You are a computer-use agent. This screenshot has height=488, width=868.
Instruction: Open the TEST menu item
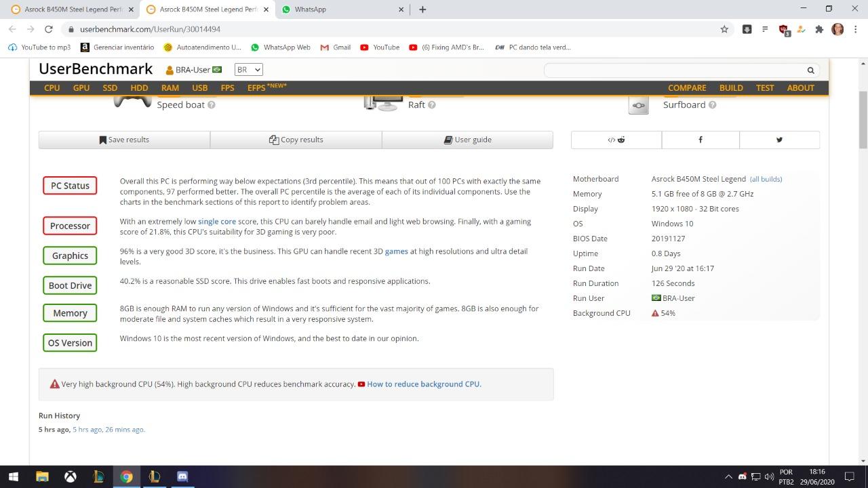pos(765,88)
